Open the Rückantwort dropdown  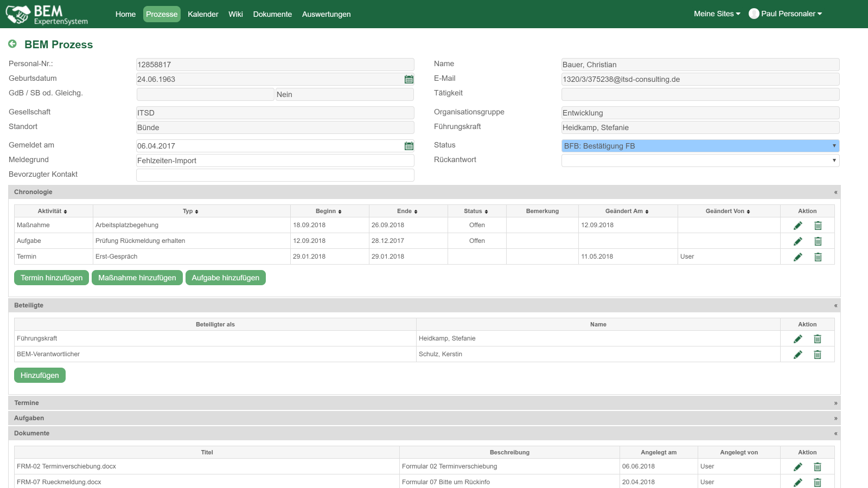pyautogui.click(x=700, y=160)
